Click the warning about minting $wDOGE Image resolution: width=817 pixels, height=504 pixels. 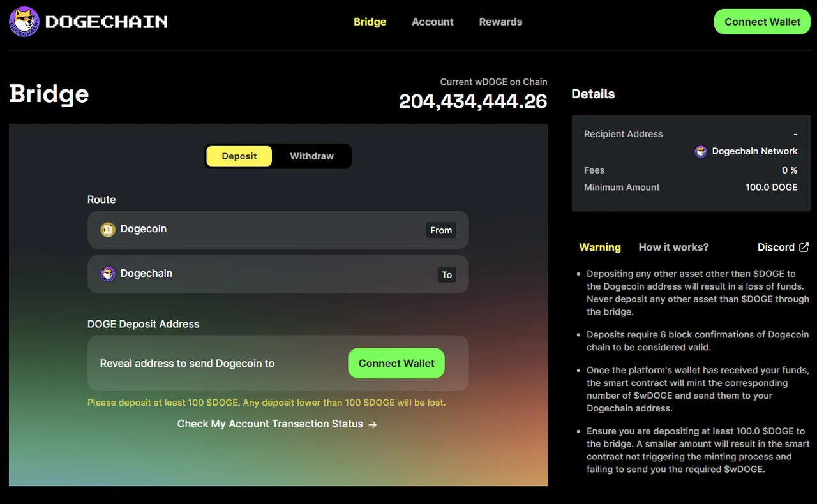(x=698, y=389)
